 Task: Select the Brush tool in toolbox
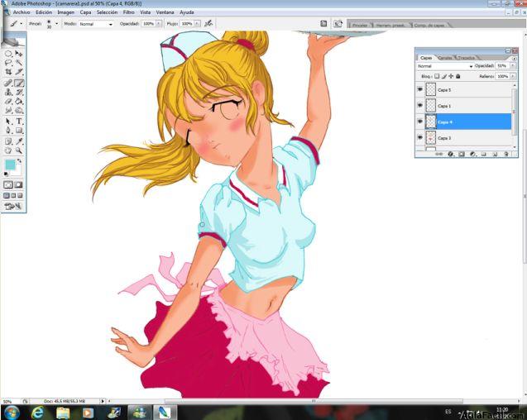[19, 83]
